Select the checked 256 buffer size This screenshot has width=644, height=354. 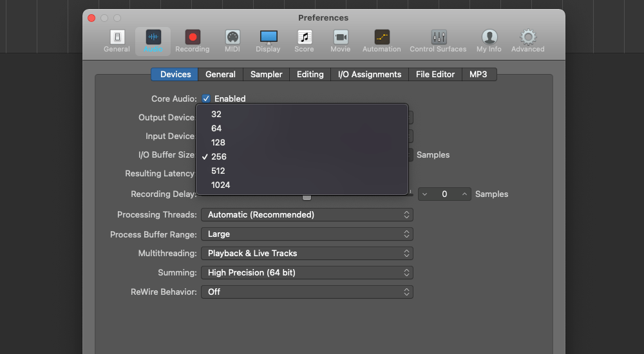(x=302, y=156)
